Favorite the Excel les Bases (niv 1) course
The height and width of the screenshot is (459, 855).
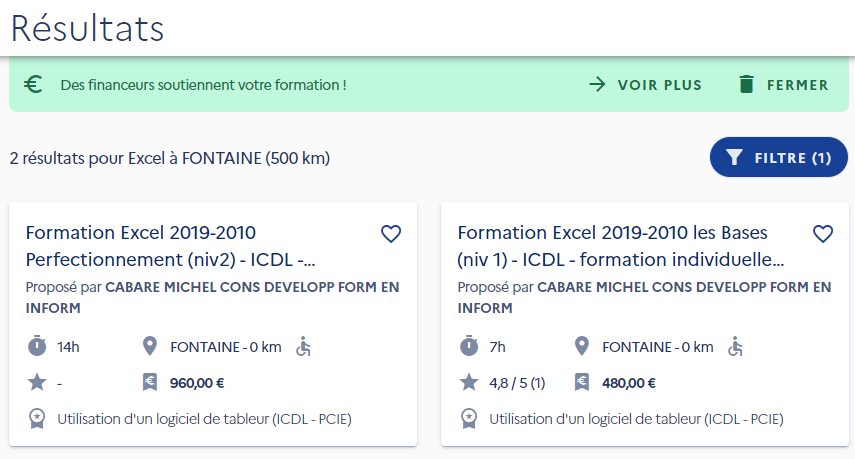[823, 234]
